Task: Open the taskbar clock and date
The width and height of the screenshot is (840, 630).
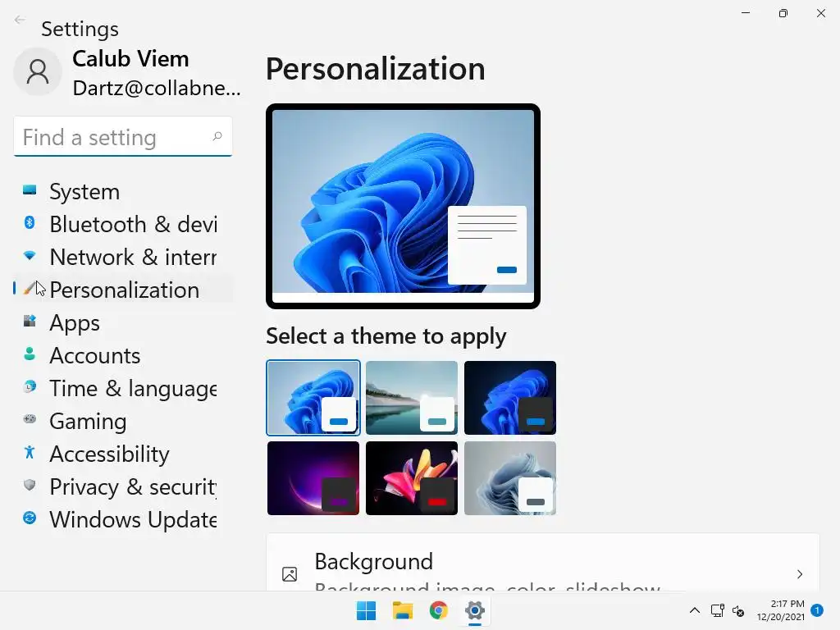Action: point(781,610)
